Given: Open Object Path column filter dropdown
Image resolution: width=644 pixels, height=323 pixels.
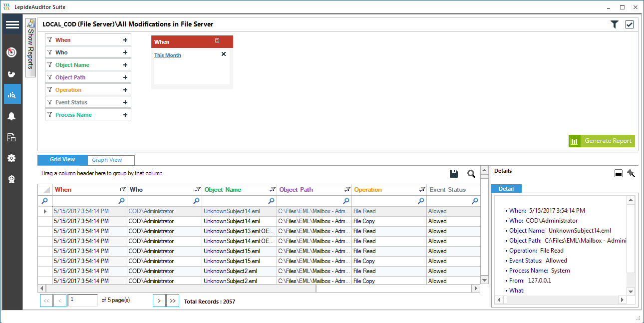Looking at the screenshot, I should tap(347, 190).
